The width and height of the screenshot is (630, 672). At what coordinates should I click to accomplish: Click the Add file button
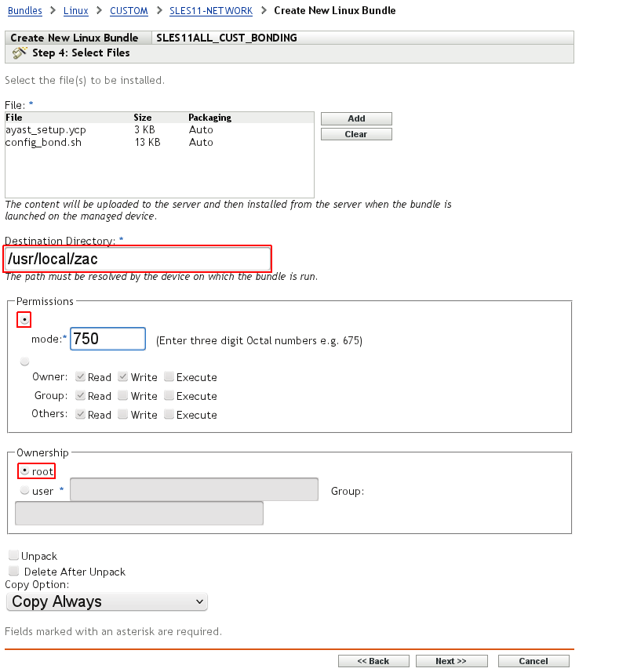(x=356, y=118)
